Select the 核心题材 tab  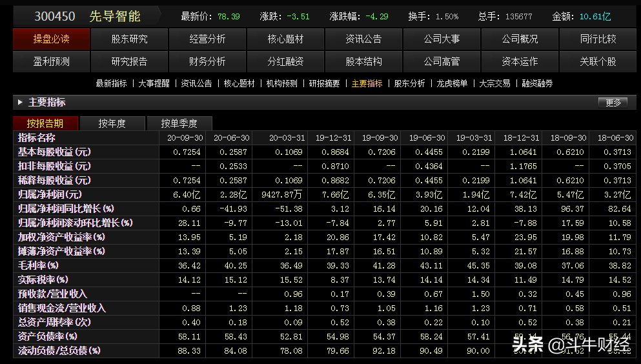[x=285, y=39]
